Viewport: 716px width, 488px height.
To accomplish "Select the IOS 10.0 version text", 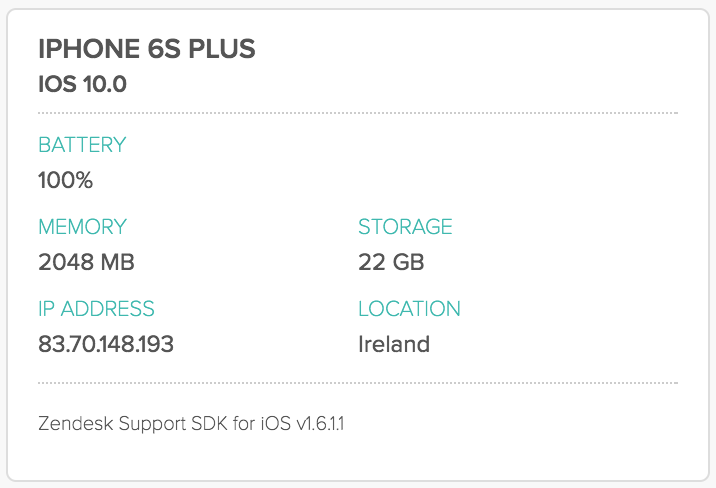I will coord(82,83).
